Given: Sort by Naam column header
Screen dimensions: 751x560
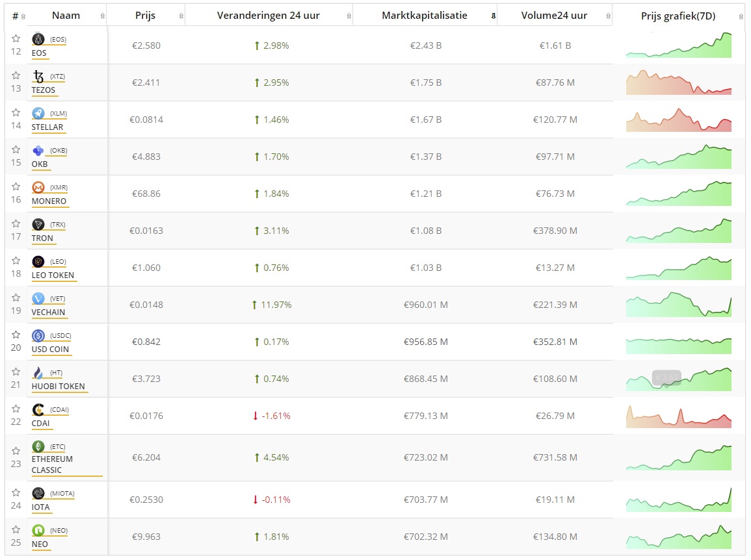Looking at the screenshot, I should [66, 16].
